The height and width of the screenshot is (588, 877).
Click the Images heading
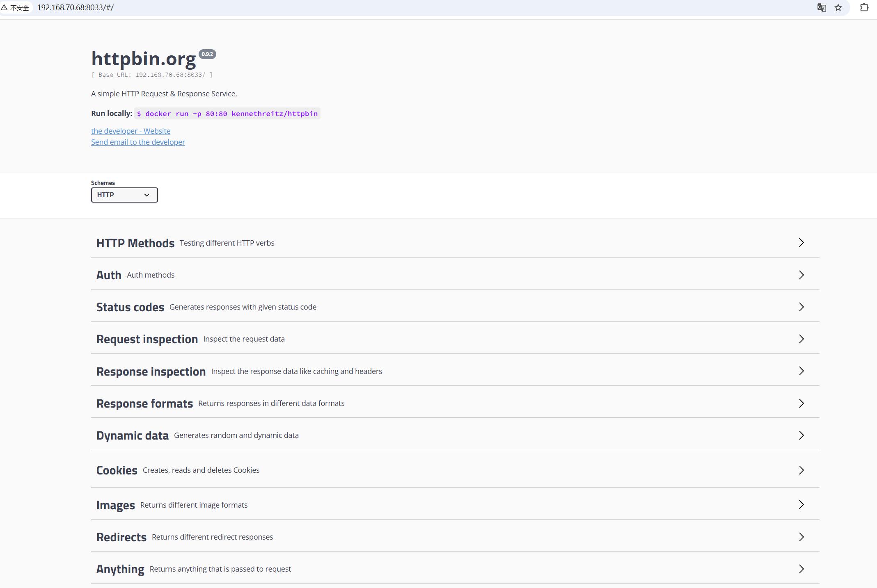(x=116, y=505)
